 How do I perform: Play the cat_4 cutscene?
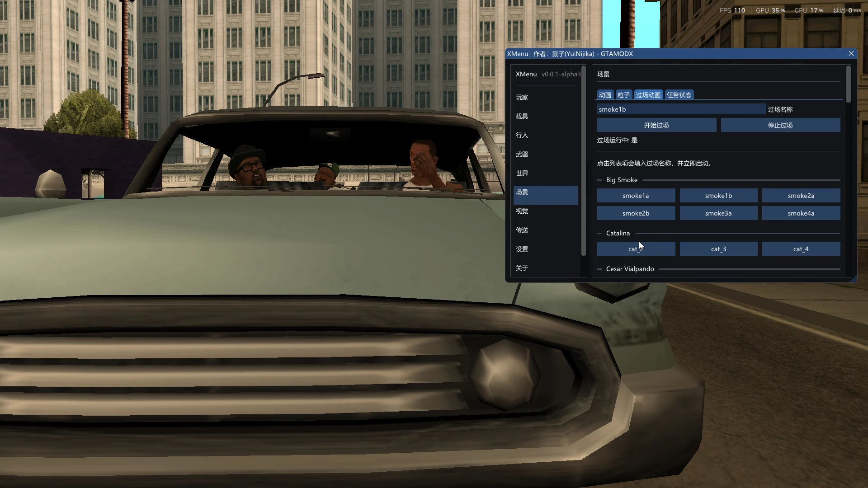tap(801, 249)
